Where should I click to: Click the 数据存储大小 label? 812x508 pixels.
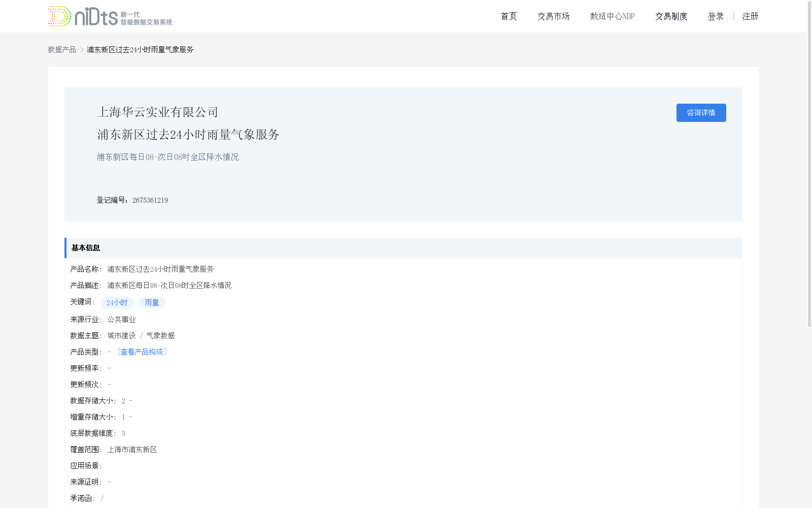coord(93,400)
